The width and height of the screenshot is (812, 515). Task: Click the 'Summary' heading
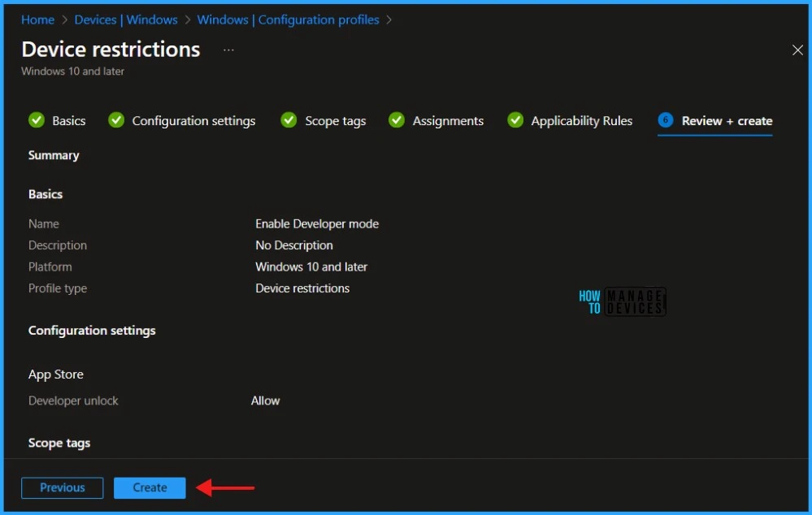point(54,155)
